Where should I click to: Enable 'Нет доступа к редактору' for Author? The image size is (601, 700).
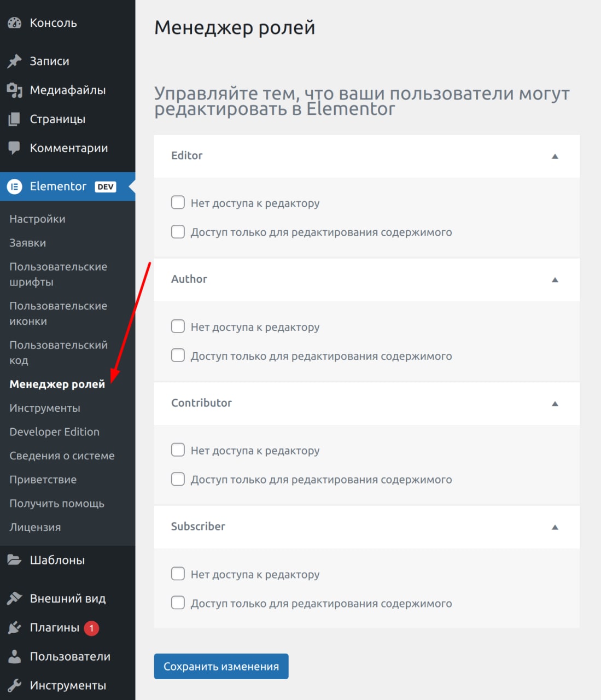tap(178, 326)
